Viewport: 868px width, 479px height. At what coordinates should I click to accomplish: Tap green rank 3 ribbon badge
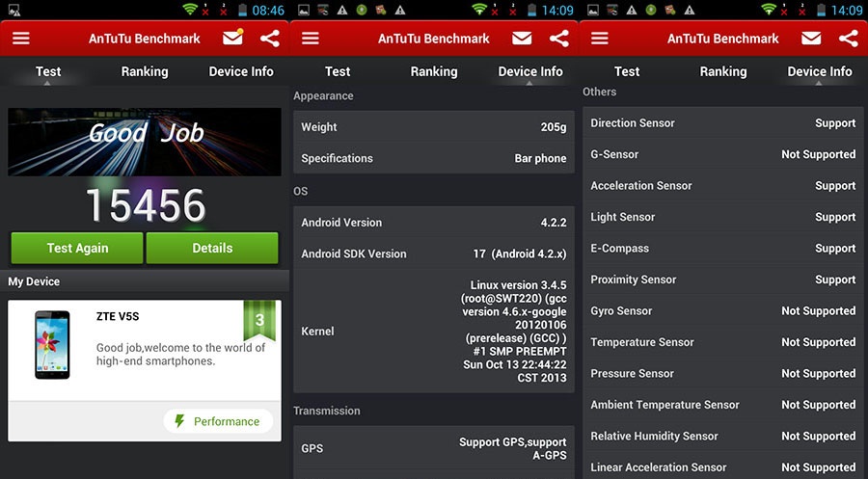[259, 320]
